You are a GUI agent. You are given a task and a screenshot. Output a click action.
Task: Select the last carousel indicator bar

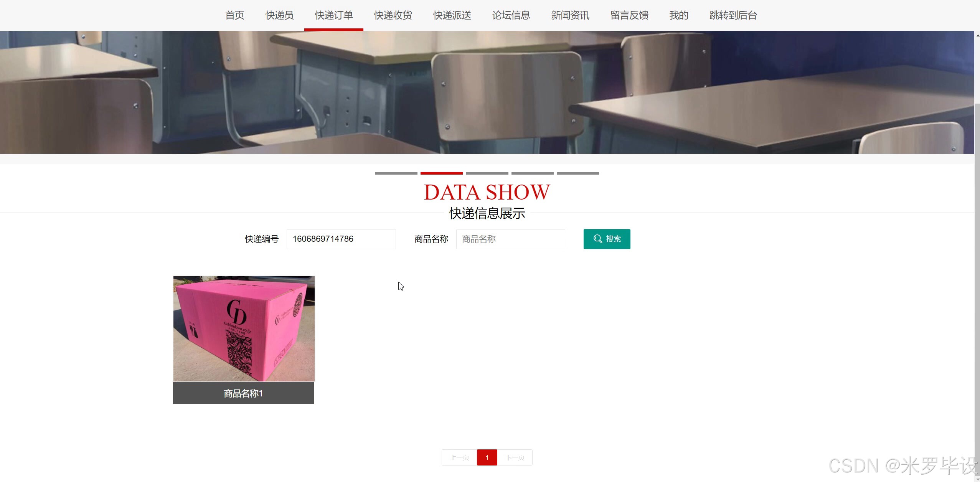[577, 173]
